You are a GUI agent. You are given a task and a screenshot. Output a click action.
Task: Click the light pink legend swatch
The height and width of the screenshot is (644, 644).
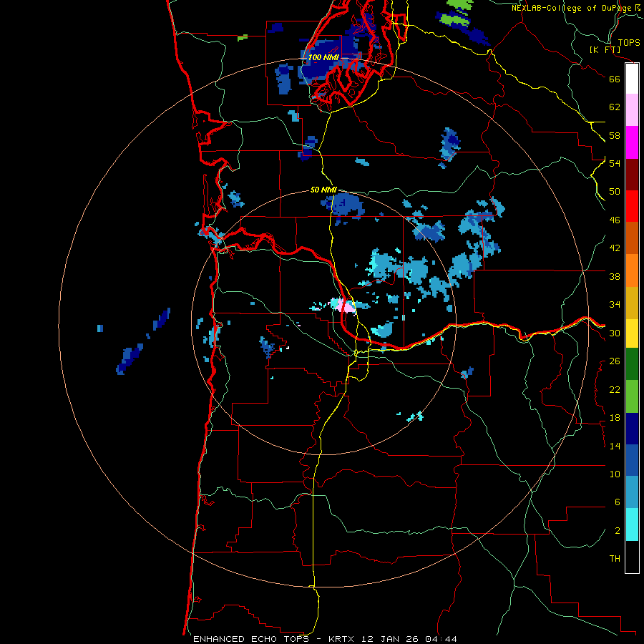[x=632, y=110]
